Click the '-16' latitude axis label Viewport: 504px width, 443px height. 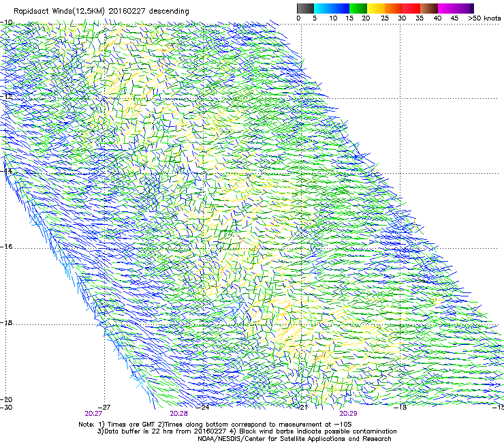(x=6, y=247)
